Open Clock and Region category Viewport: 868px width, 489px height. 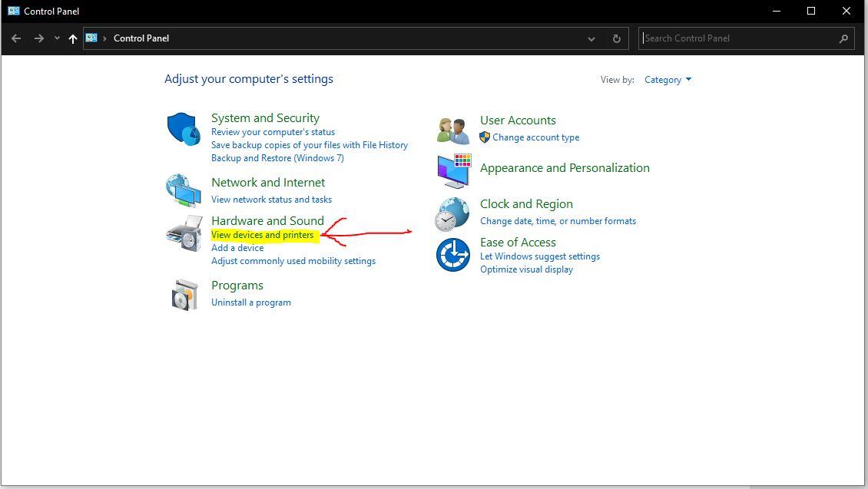pyautogui.click(x=526, y=203)
